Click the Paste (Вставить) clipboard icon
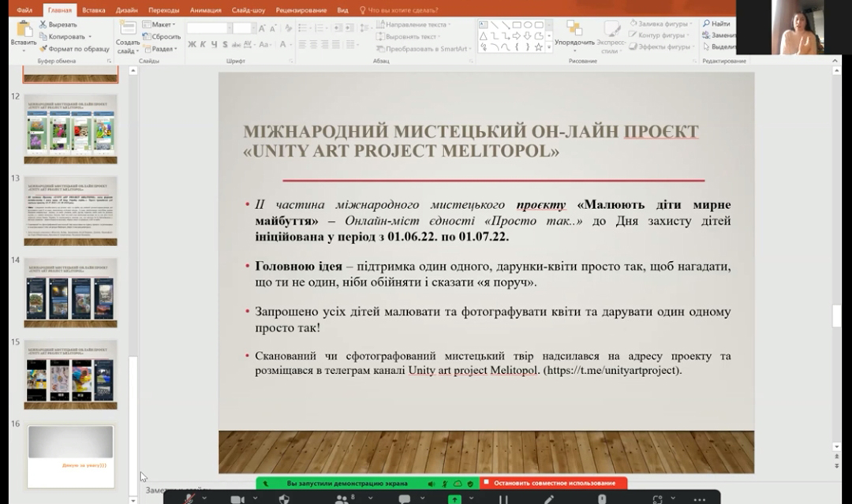852x504 pixels. pos(23,30)
